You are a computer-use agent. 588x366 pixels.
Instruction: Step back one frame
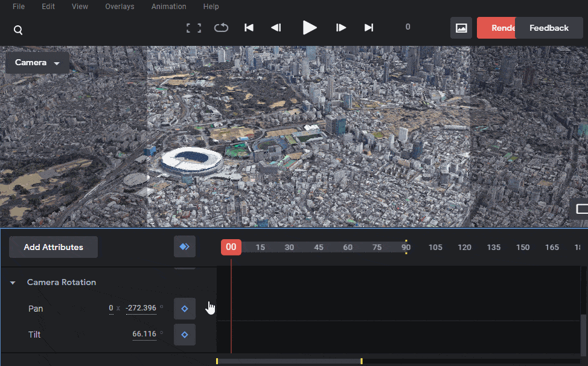(276, 27)
